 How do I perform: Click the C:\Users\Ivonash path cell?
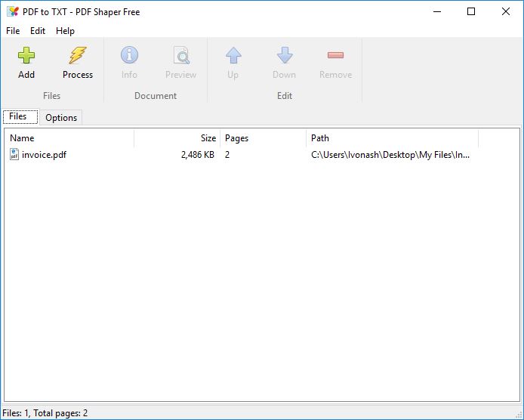click(x=390, y=155)
